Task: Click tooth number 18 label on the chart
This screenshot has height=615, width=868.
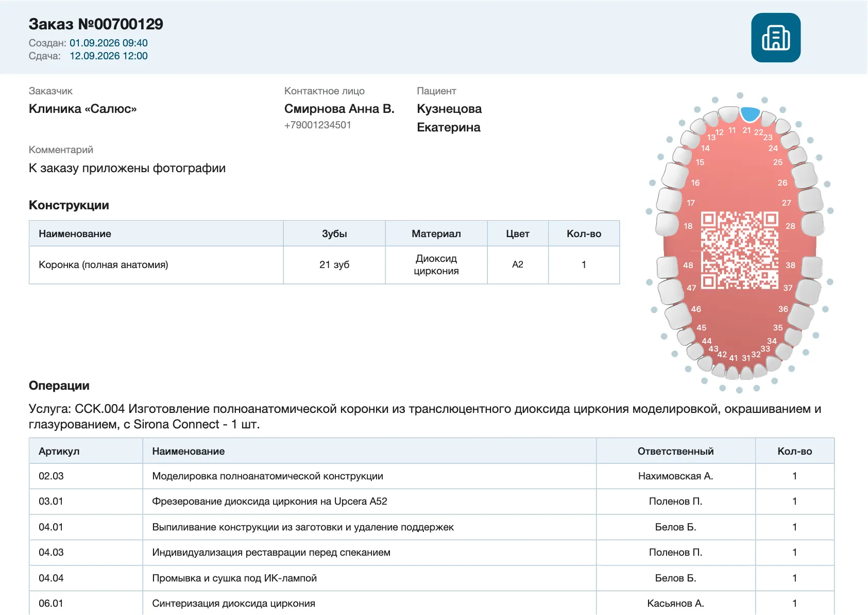Action: 688,226
